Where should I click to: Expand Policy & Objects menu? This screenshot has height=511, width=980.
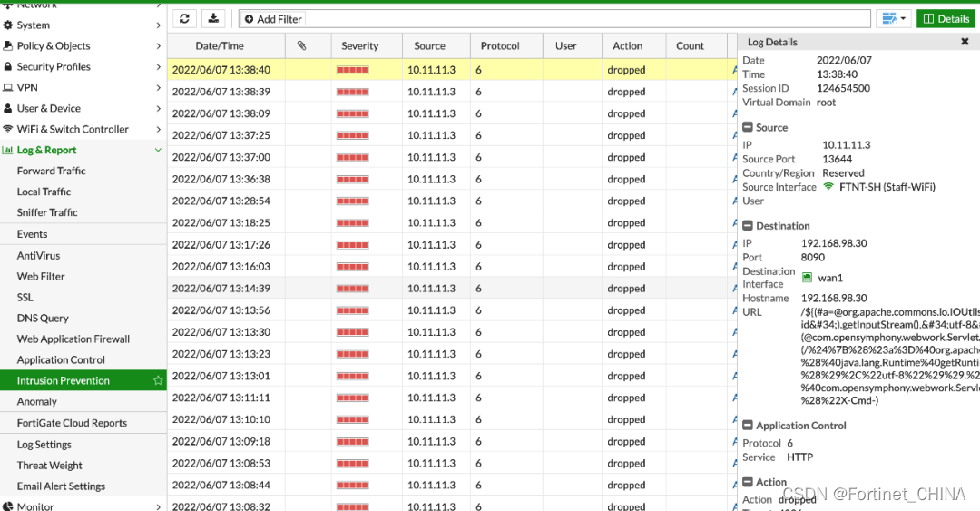[83, 45]
